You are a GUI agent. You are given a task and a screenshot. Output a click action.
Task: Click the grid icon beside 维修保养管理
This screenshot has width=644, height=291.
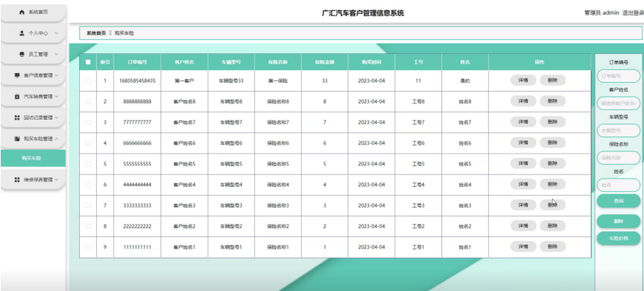pyautogui.click(x=17, y=179)
